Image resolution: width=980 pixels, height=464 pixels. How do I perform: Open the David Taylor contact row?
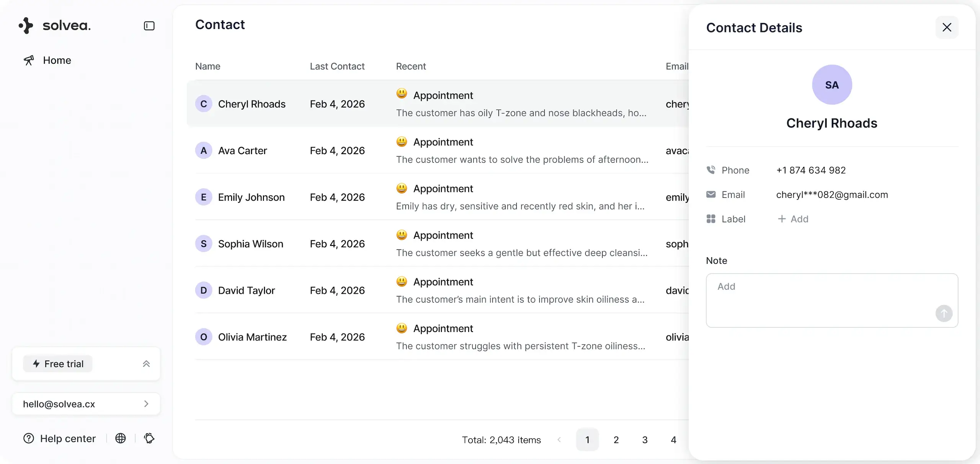coord(438,290)
